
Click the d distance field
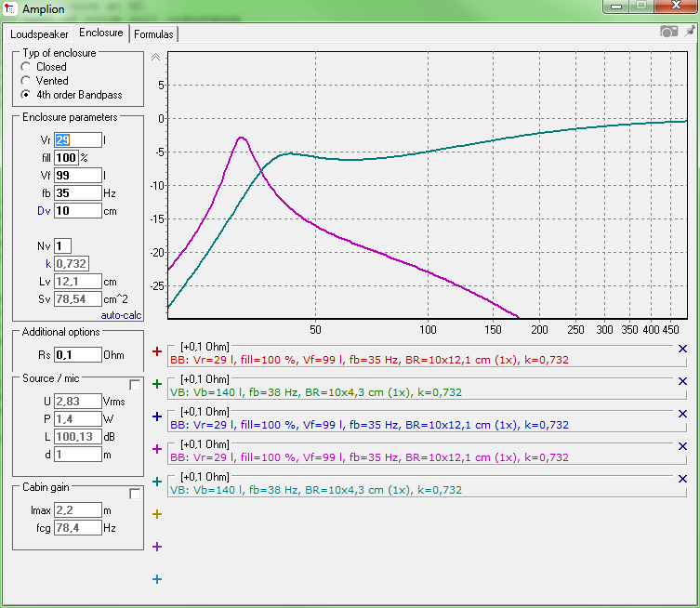tap(78, 455)
